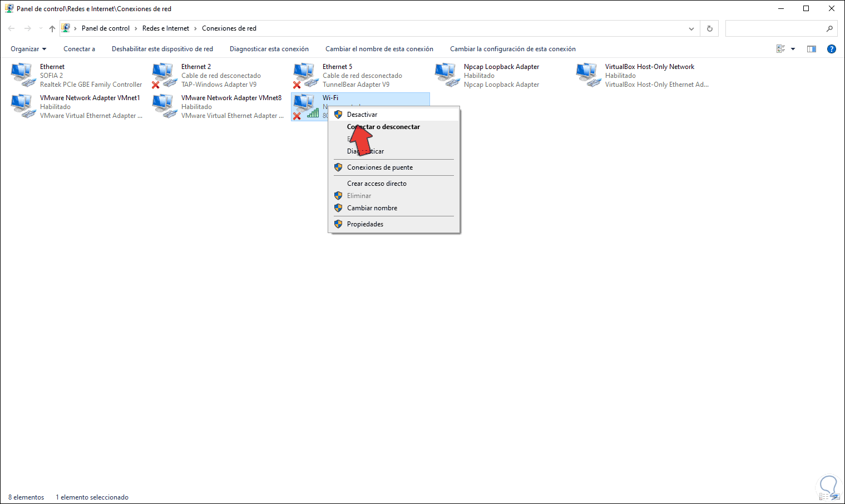Click the search magnifier icon
Viewport: 845px width, 504px height.
[829, 28]
